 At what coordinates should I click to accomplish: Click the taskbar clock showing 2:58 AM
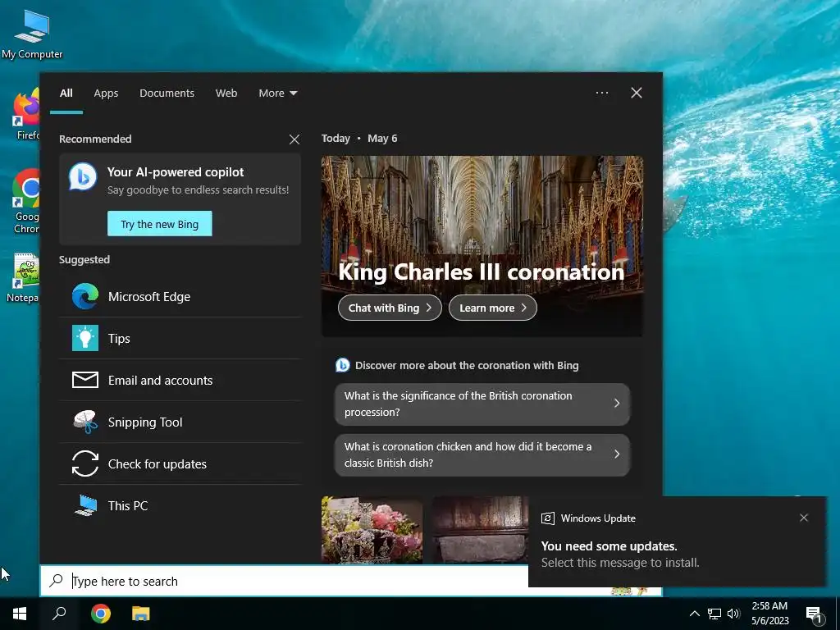(x=769, y=614)
